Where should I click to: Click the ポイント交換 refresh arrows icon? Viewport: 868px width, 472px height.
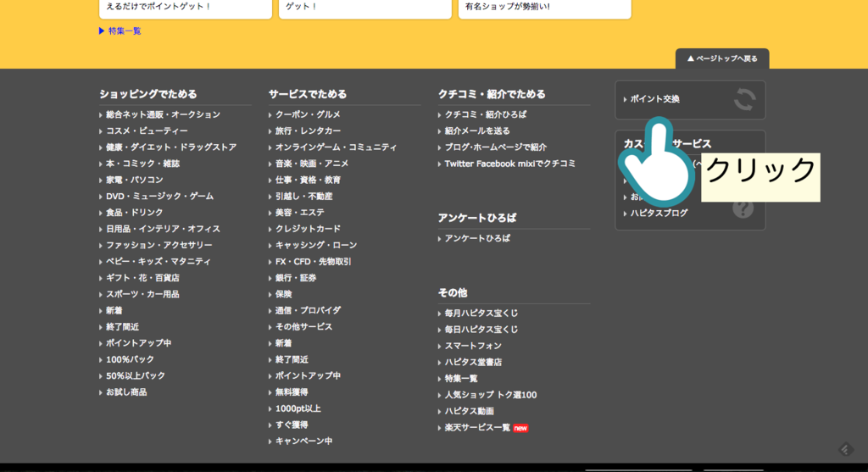[x=744, y=100]
